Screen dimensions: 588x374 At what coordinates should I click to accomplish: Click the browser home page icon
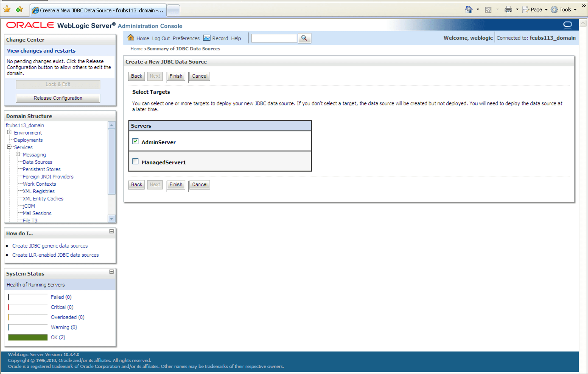(469, 10)
